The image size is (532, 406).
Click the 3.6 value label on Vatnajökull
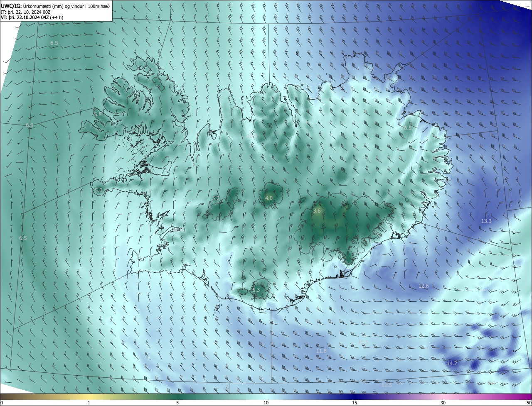pos(317,211)
